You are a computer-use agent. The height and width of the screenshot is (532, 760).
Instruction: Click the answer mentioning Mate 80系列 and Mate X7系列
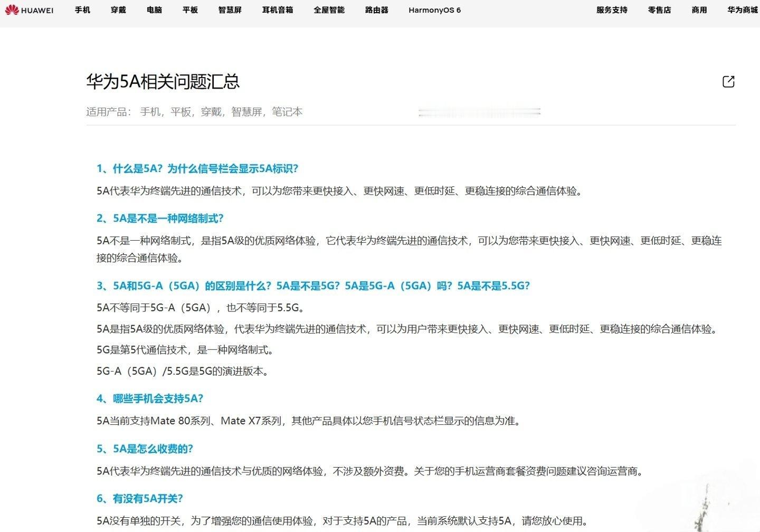[x=309, y=421]
